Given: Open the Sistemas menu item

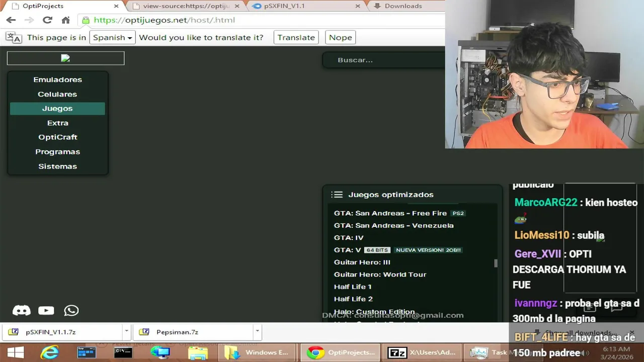Looking at the screenshot, I should (57, 166).
